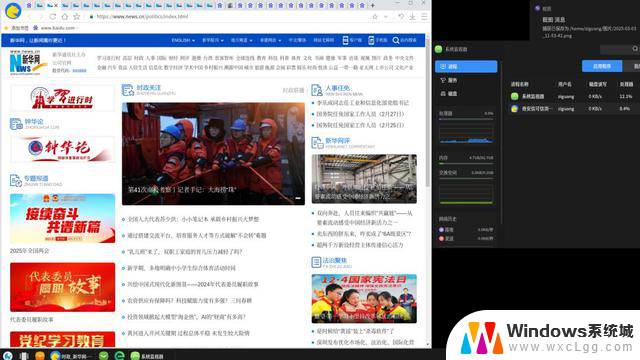The height and width of the screenshot is (360, 640).
Task: Open 钟华论 banner image
Action: point(62,149)
